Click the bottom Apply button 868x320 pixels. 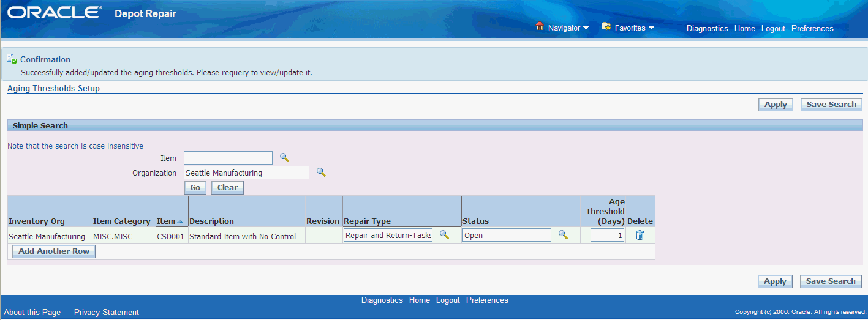click(776, 281)
